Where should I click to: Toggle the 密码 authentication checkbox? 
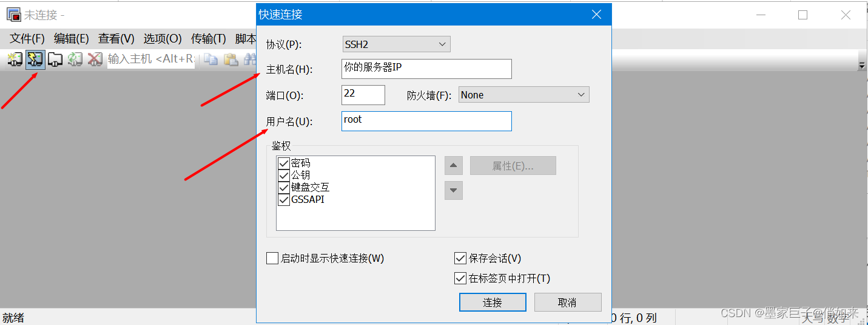(x=283, y=163)
